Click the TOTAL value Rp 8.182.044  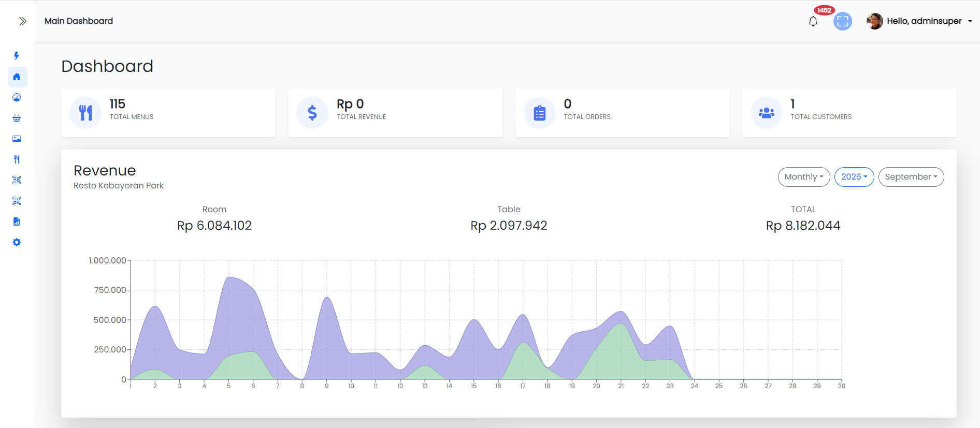803,226
